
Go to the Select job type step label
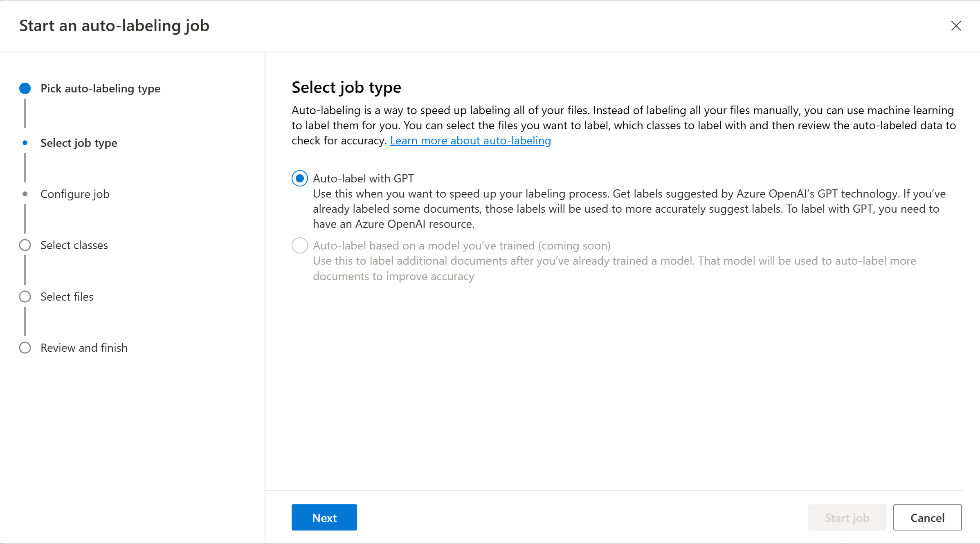pos(79,143)
